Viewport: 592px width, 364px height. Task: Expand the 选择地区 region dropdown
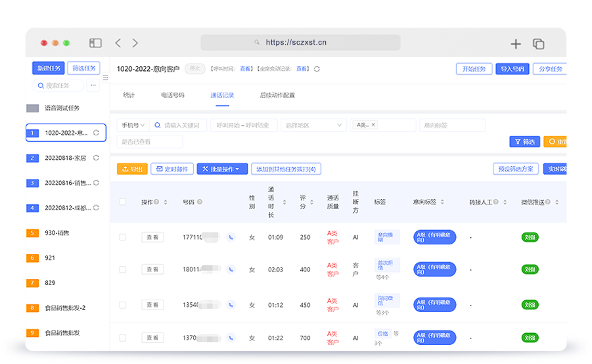coord(313,125)
